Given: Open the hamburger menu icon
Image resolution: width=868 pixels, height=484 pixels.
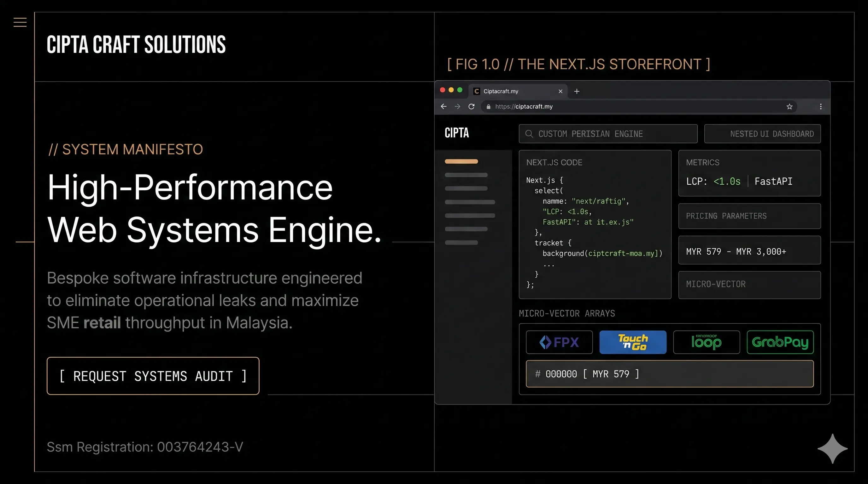Looking at the screenshot, I should click(x=20, y=22).
